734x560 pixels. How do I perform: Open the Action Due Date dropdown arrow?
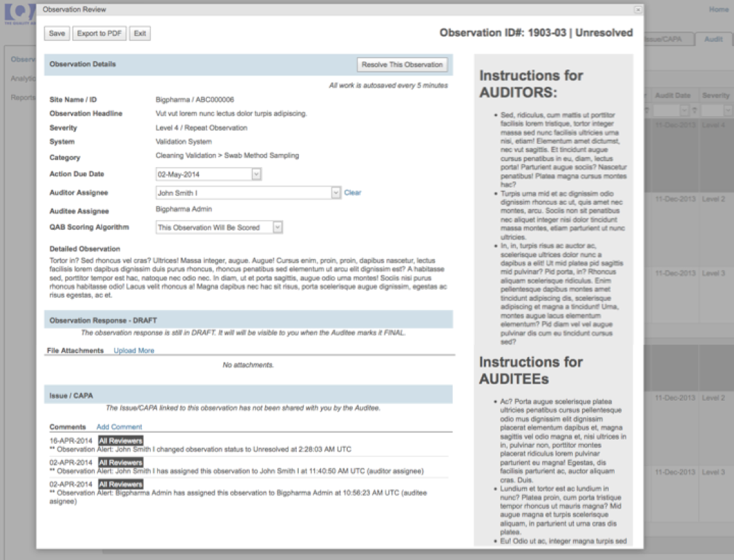click(256, 174)
